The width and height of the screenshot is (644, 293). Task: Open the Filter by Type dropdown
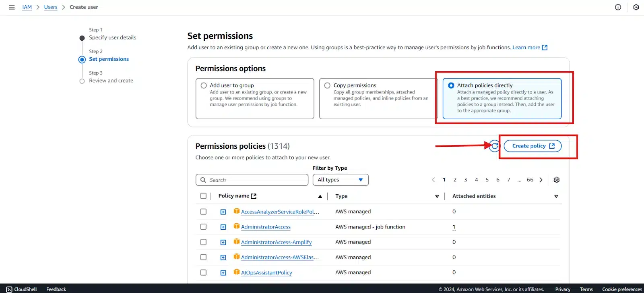(x=341, y=180)
